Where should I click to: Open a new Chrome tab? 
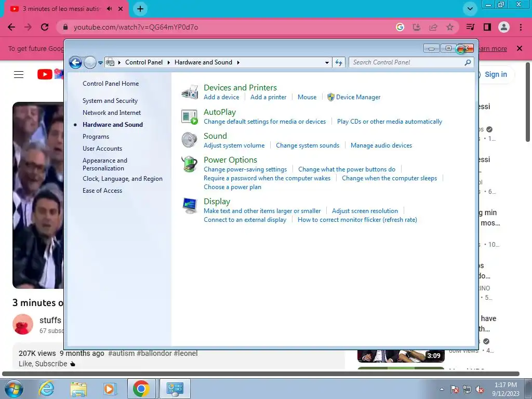[x=140, y=9]
